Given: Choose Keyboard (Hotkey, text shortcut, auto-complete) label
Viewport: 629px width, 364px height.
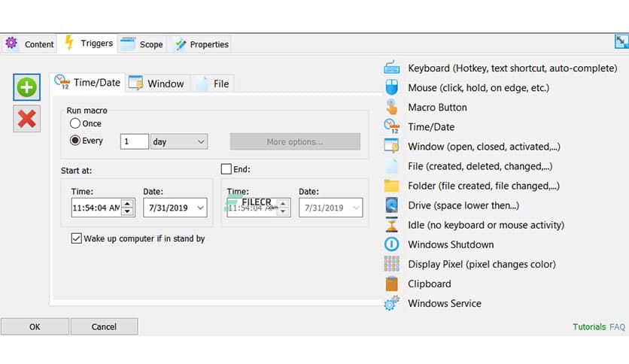Looking at the screenshot, I should (x=512, y=68).
